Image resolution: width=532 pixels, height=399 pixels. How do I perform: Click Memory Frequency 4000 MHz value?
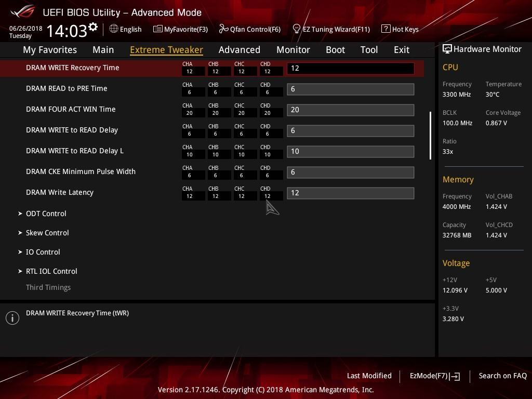456,206
